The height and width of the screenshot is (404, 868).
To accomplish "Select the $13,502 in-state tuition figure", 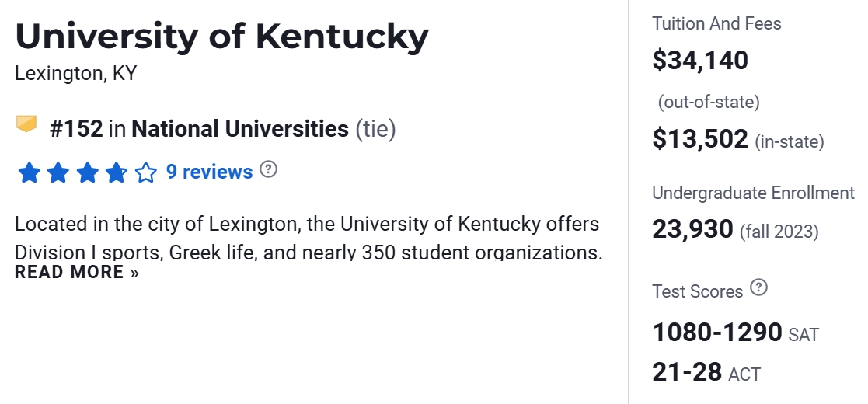I will [x=700, y=138].
